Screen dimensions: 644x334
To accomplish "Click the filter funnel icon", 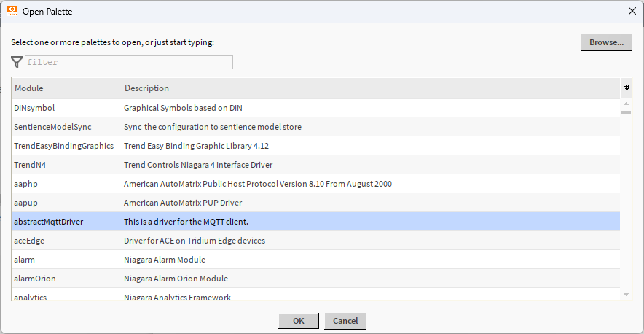I will point(17,63).
